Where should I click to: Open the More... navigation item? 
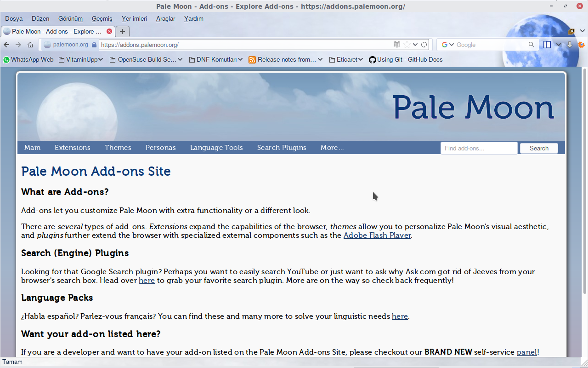coord(332,148)
